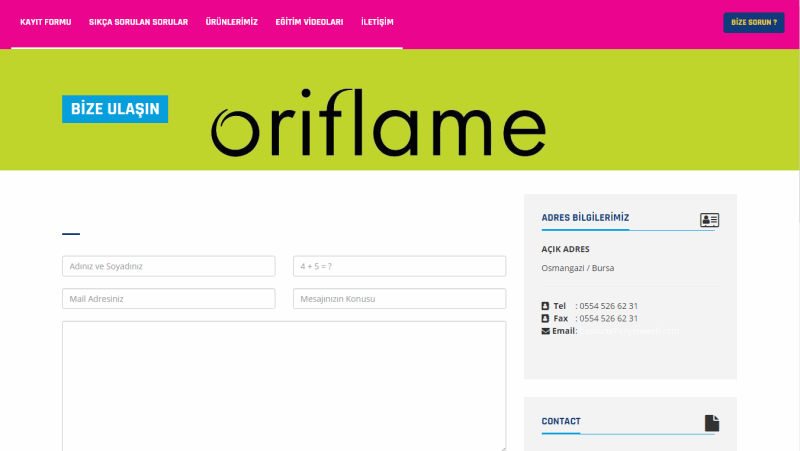Click inside the large message text area

(284, 386)
